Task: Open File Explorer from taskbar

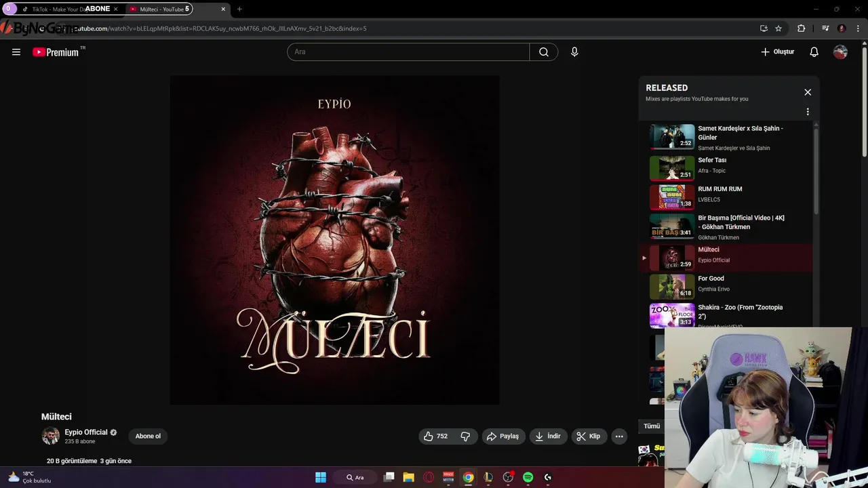Action: point(408,477)
